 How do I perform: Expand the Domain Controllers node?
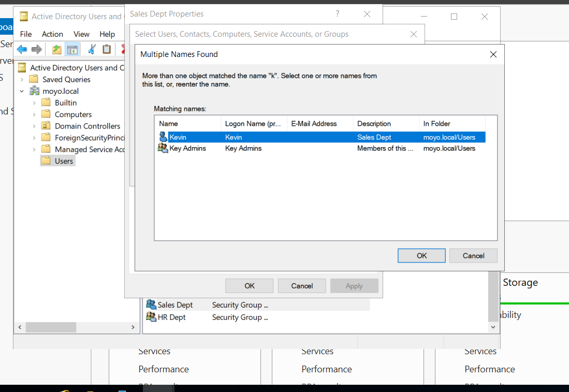click(x=34, y=126)
